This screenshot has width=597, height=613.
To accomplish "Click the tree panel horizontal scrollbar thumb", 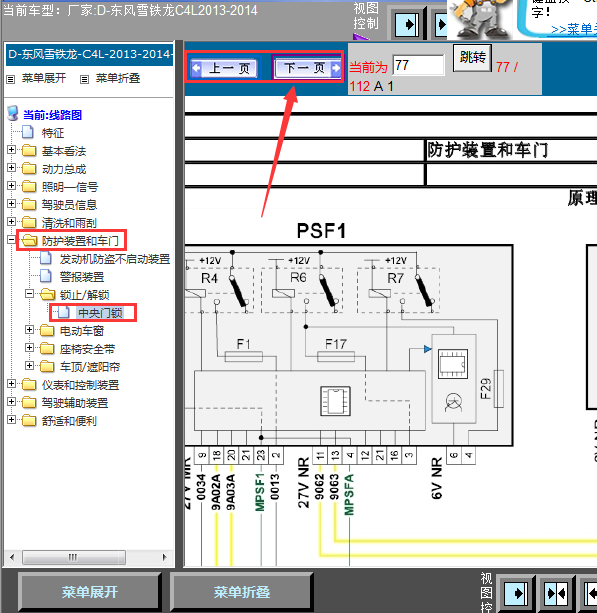I will [74, 557].
